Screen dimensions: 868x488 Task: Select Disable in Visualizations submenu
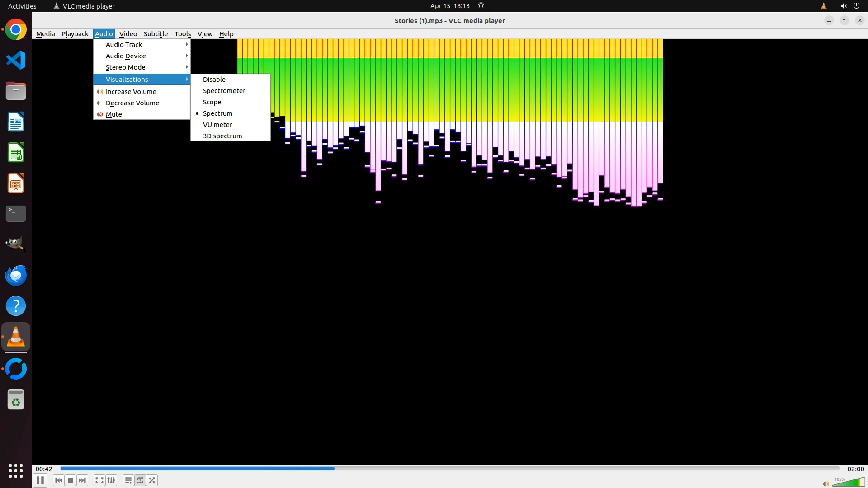(214, 80)
